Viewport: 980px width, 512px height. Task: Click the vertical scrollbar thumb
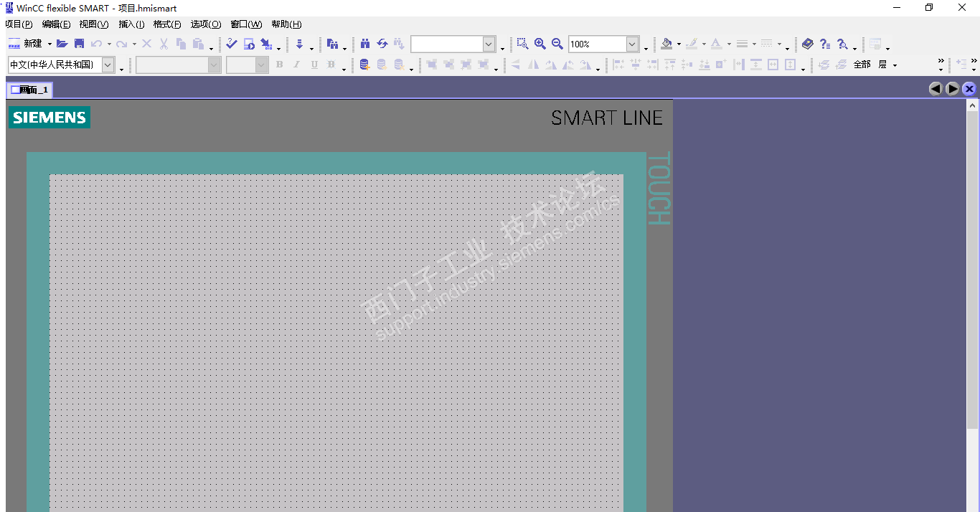pos(972,270)
